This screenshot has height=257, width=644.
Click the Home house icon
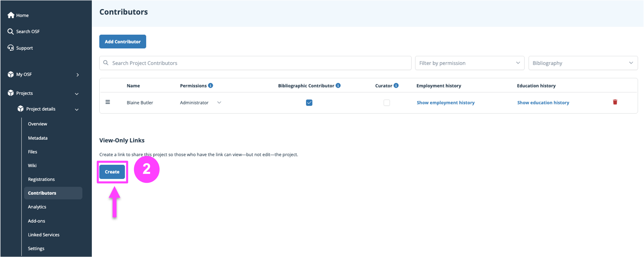point(11,15)
